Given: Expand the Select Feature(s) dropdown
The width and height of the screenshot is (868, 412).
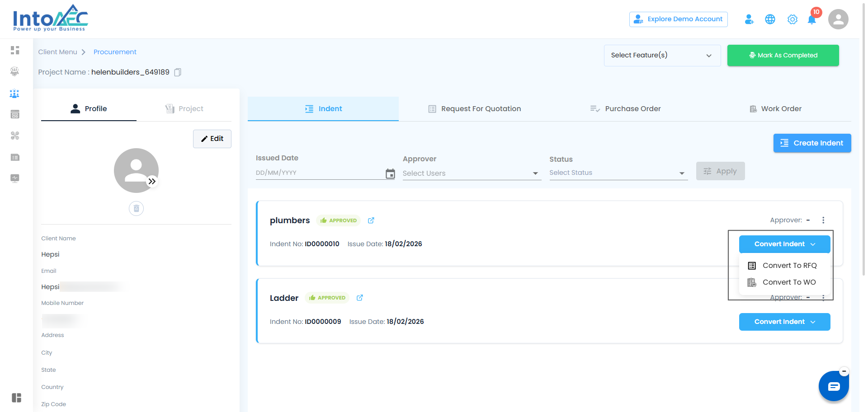Looking at the screenshot, I should [662, 56].
